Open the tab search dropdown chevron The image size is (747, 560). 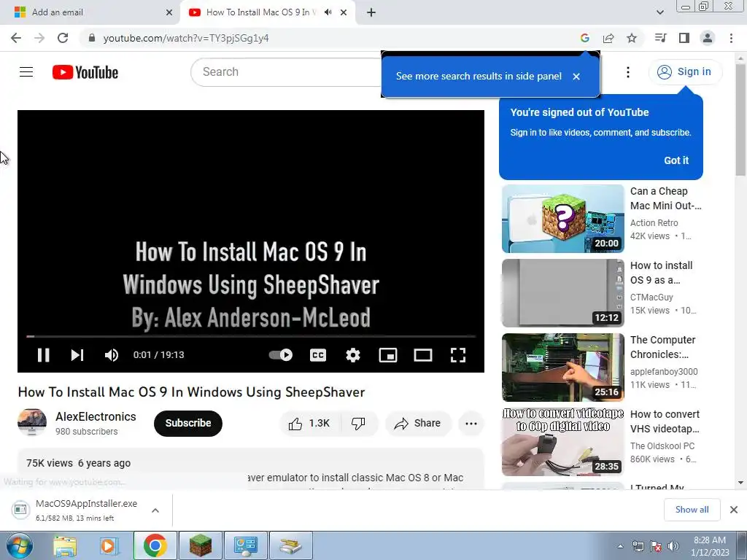[x=659, y=12]
